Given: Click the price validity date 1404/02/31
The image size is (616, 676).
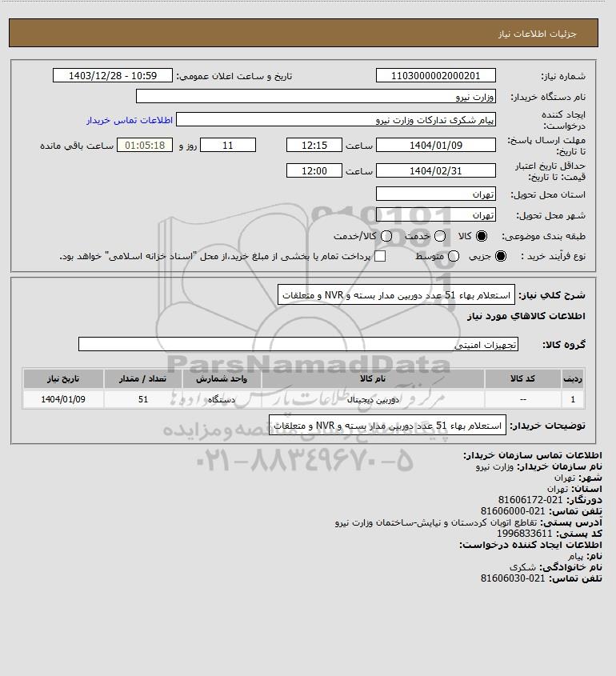Looking at the screenshot, I should click(436, 170).
